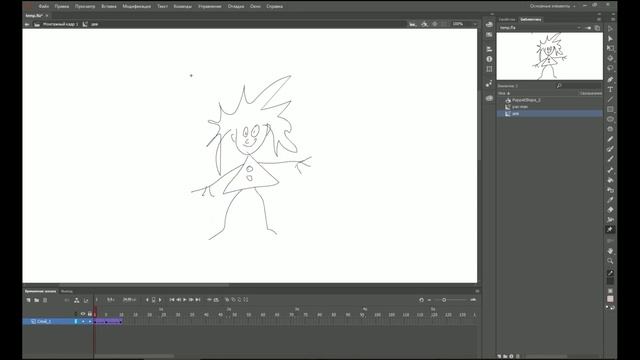
Task: Toggle lock for all layers
Action: [90, 314]
